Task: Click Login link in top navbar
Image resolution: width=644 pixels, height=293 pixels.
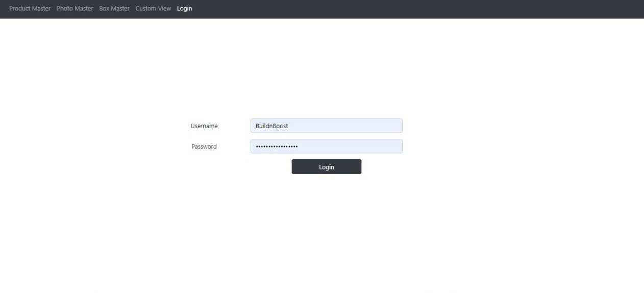Action: pyautogui.click(x=185, y=9)
